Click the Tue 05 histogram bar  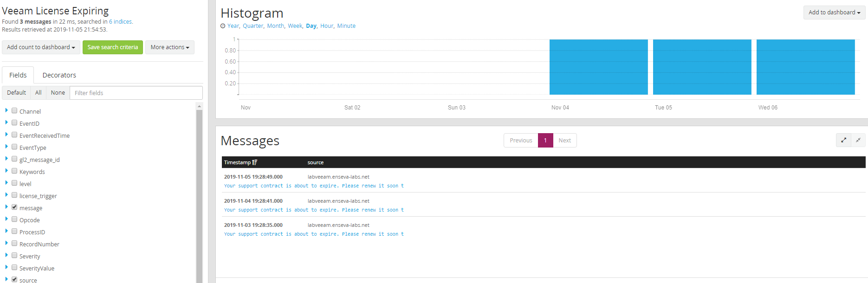(702, 67)
